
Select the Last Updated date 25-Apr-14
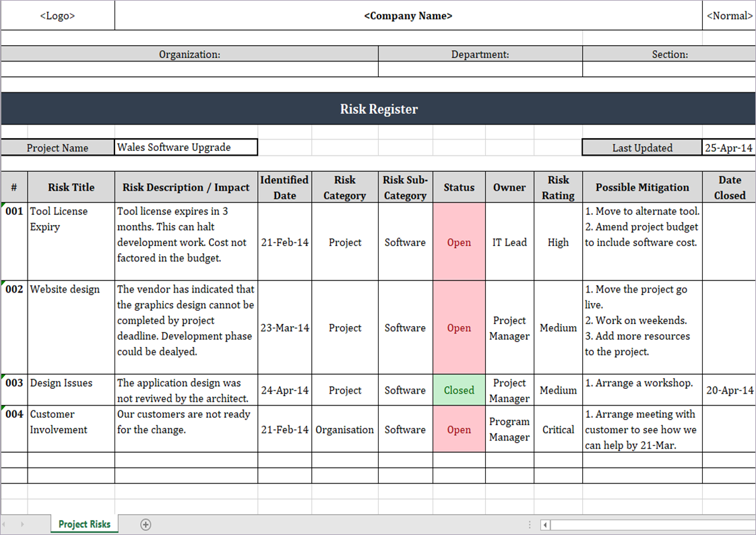coord(729,147)
